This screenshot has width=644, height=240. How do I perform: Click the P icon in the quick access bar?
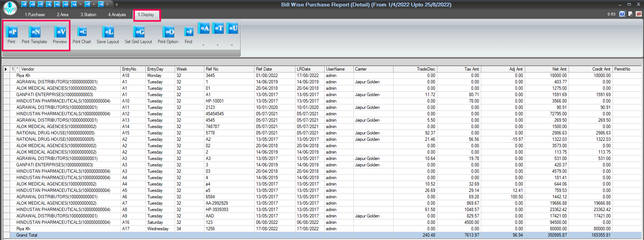24,4
